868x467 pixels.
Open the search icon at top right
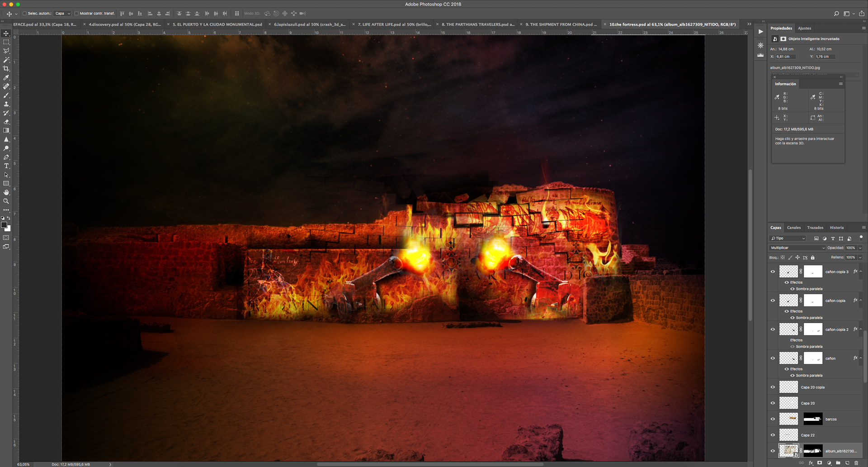click(836, 14)
